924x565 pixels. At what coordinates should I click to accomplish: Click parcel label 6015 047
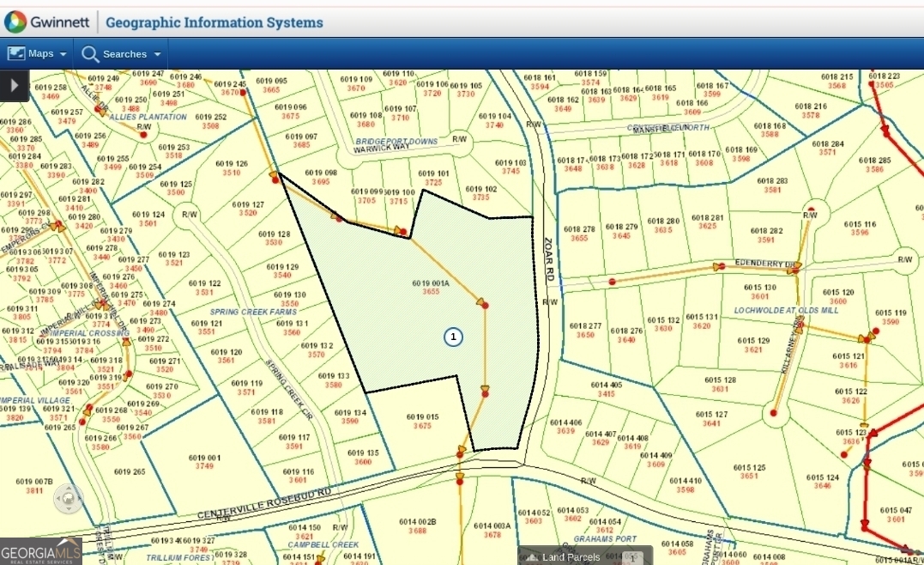pyautogui.click(x=896, y=510)
